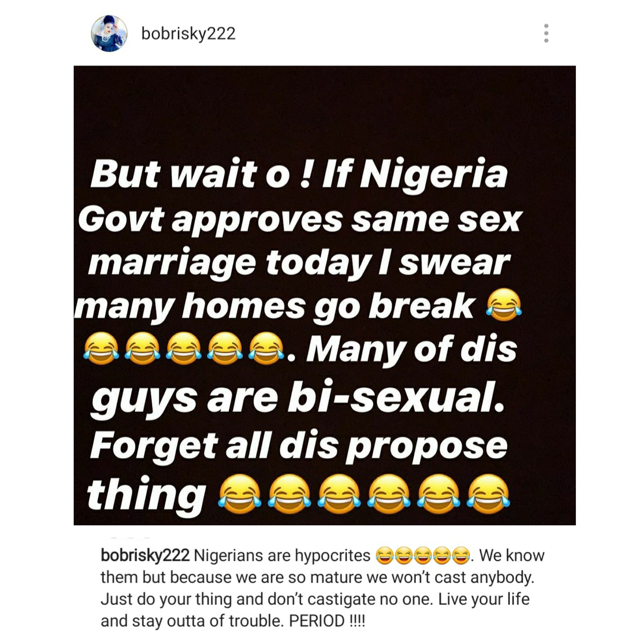
Task: Click the last emoji before '. We know' in caption
Action: [462, 555]
